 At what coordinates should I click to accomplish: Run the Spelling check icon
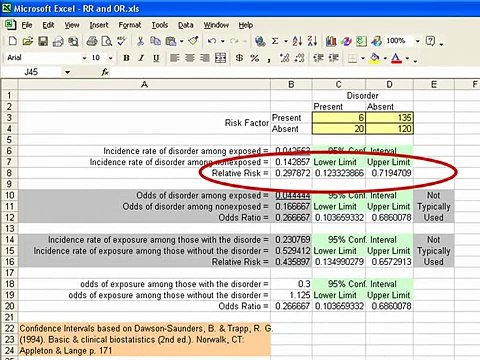point(122,41)
